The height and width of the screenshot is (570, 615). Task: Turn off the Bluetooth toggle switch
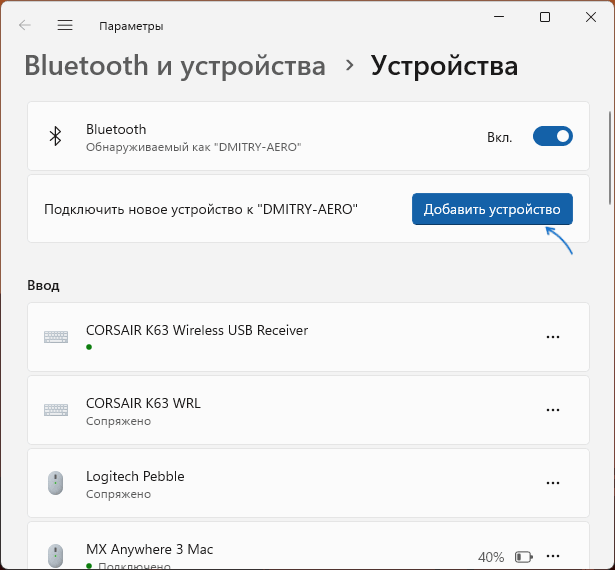click(553, 136)
